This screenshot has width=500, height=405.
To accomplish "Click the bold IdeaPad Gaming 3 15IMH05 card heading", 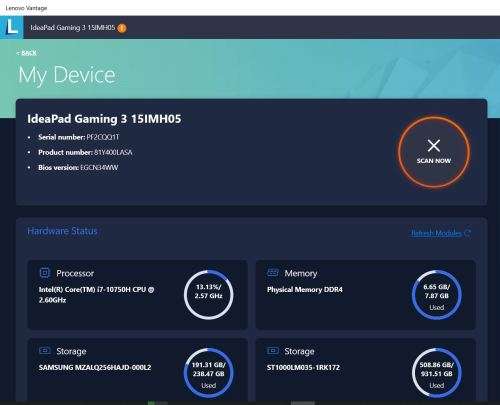I will tap(104, 119).
